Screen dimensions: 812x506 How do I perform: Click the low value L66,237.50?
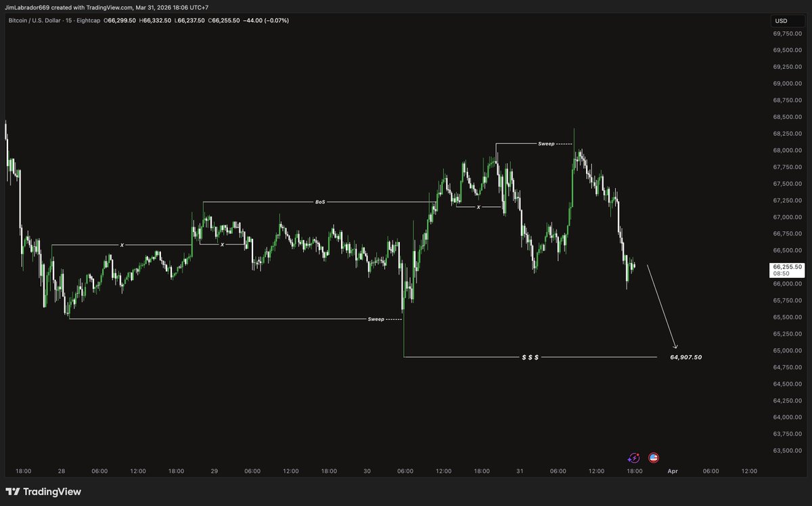click(191, 21)
